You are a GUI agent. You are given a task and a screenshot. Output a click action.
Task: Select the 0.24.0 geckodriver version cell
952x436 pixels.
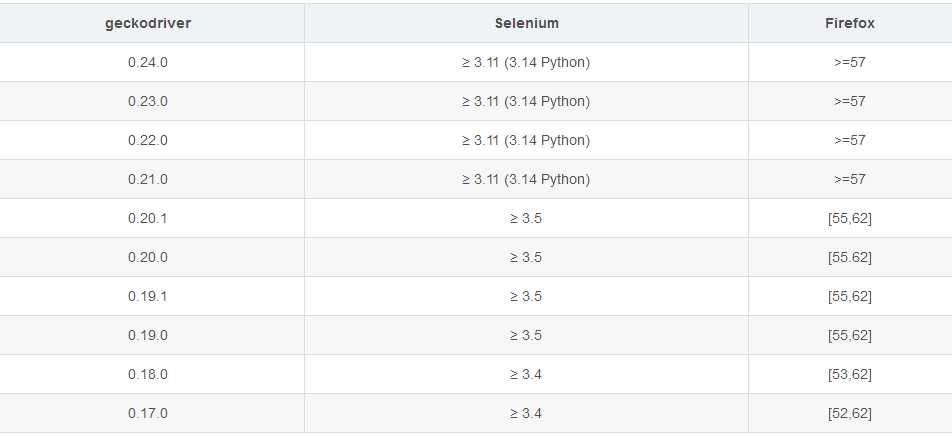(x=148, y=62)
